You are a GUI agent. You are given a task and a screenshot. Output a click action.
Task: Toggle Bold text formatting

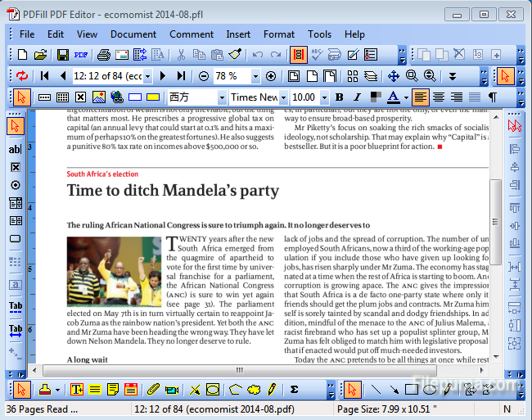pyautogui.click(x=339, y=97)
